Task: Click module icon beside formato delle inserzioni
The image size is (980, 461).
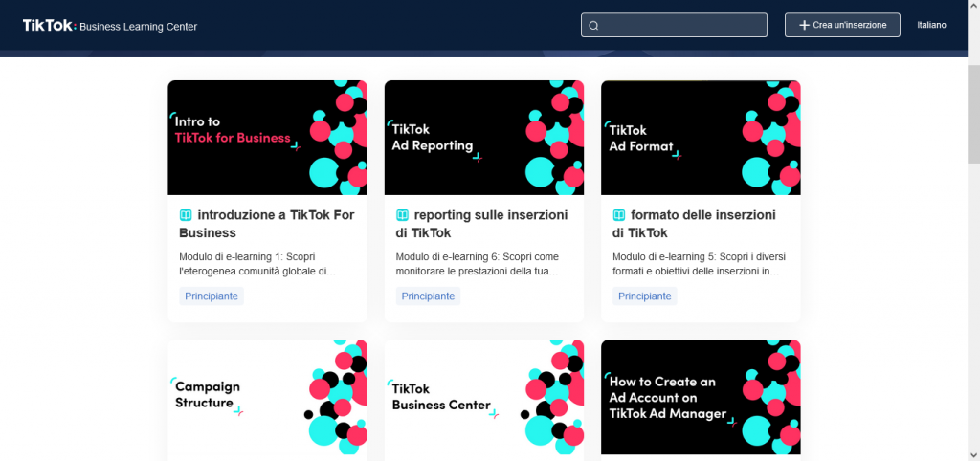Action: coord(619,215)
